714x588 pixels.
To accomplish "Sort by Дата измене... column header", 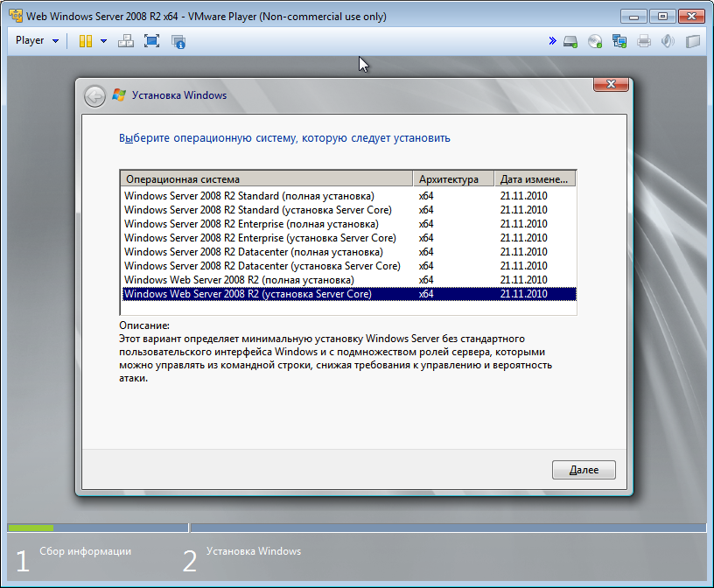I will pos(535,179).
